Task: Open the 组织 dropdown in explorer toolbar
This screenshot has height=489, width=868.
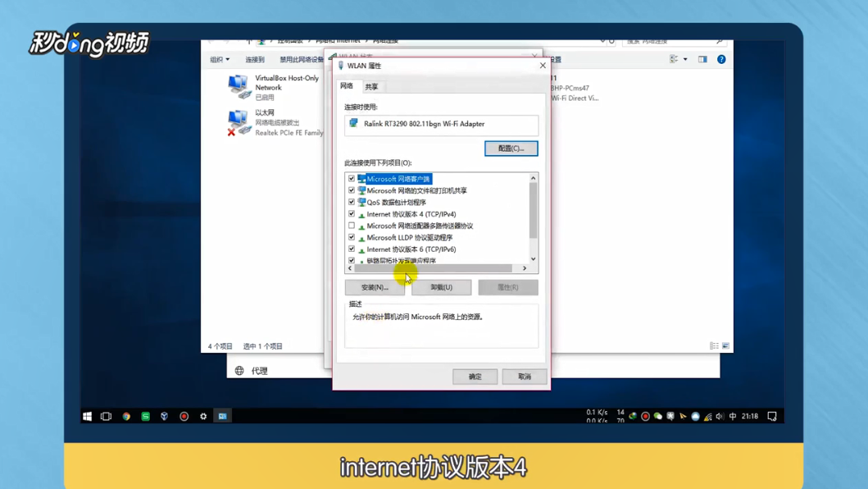Action: point(220,60)
